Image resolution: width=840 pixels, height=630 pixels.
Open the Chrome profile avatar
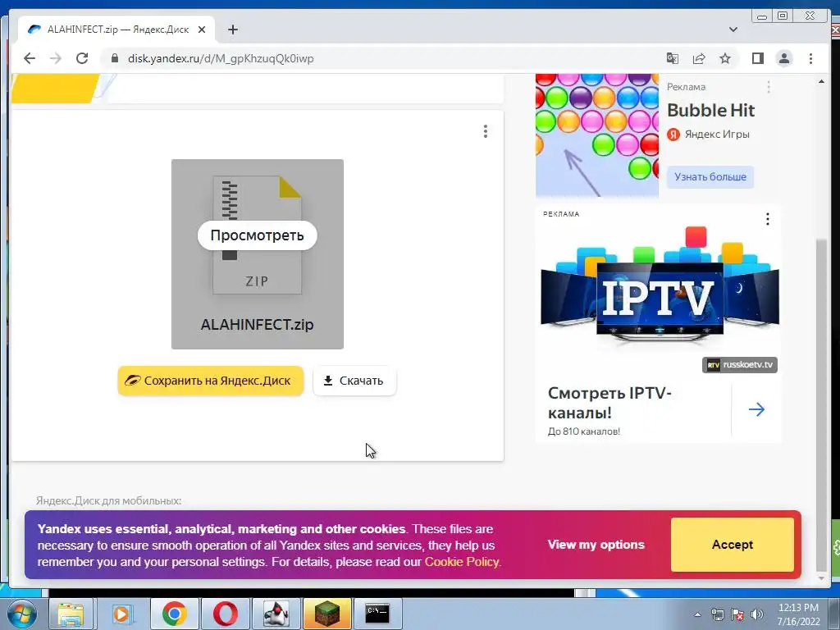[x=783, y=58]
